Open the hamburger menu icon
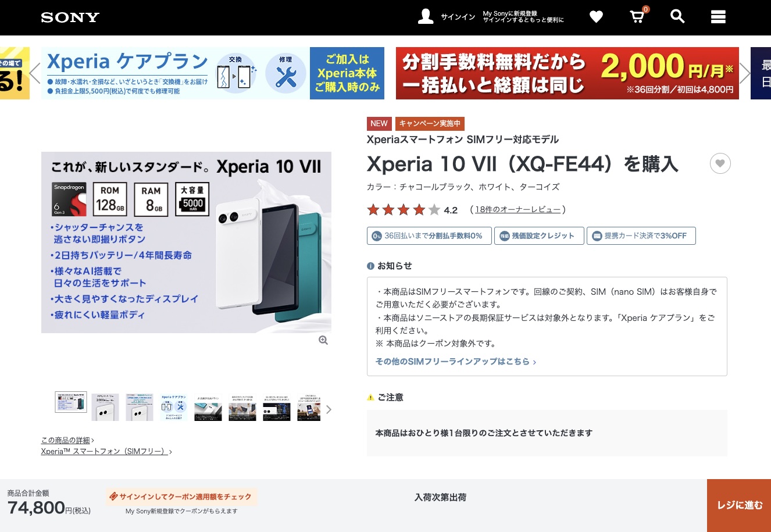 tap(718, 17)
